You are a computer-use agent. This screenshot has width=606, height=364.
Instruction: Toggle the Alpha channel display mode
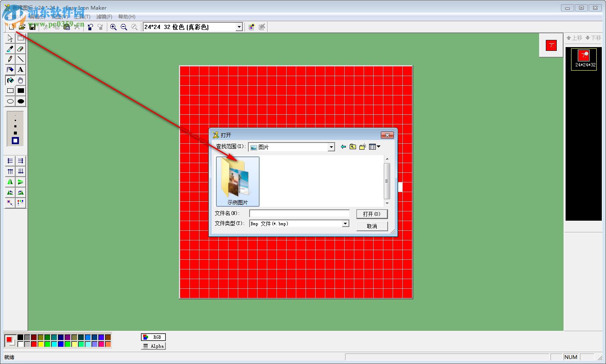click(x=153, y=346)
